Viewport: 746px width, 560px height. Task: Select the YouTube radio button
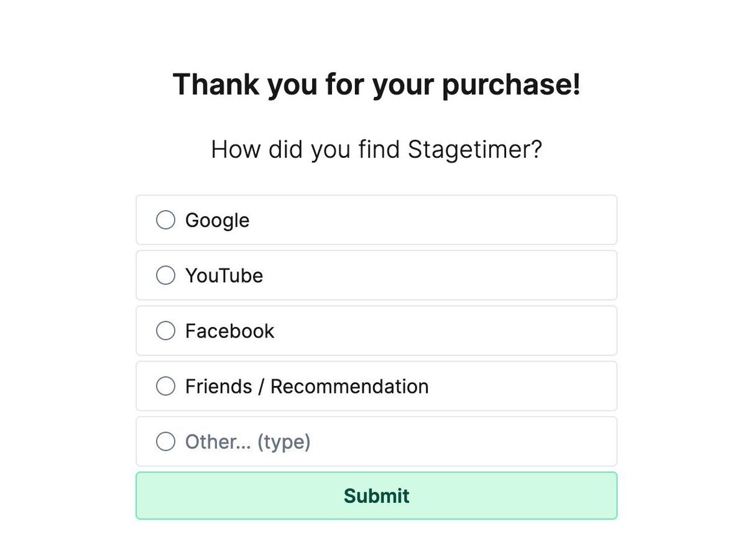coord(165,275)
